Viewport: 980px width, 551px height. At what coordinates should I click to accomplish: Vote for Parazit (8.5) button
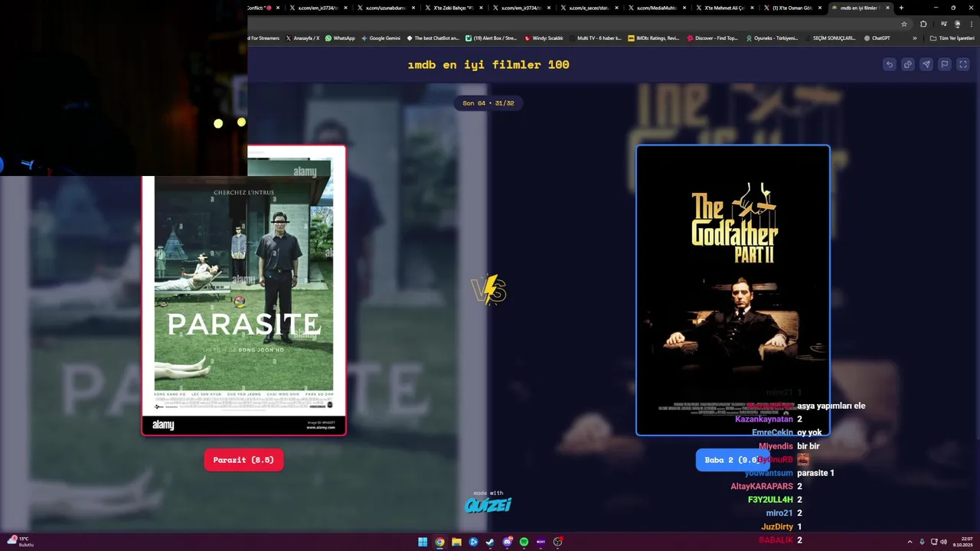click(x=243, y=460)
